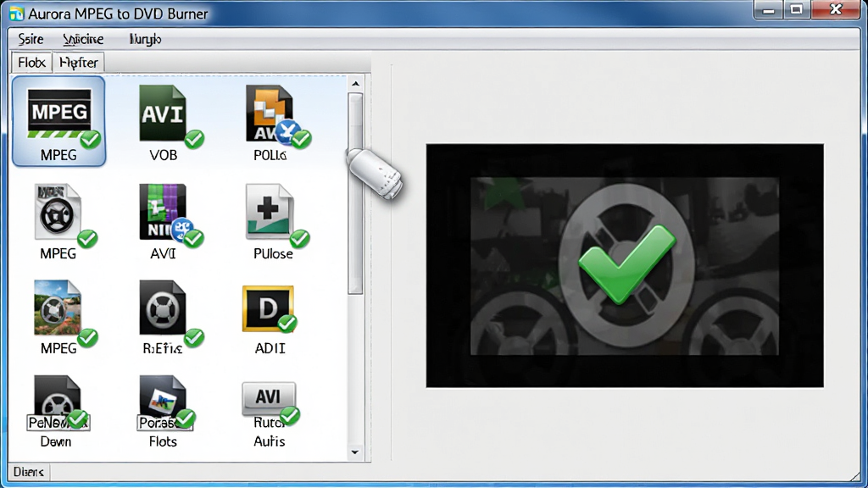Click the file list scroll down arrow
Screen dimensions: 868x488
355,452
